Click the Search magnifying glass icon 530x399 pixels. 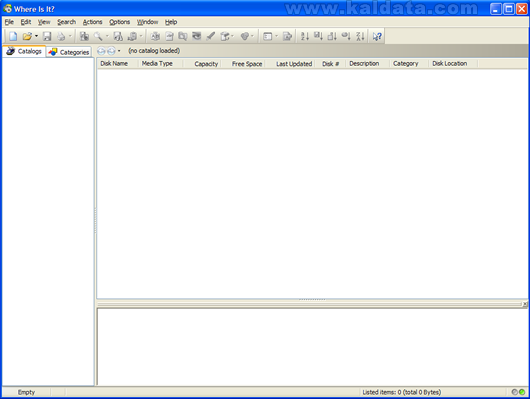(98, 36)
